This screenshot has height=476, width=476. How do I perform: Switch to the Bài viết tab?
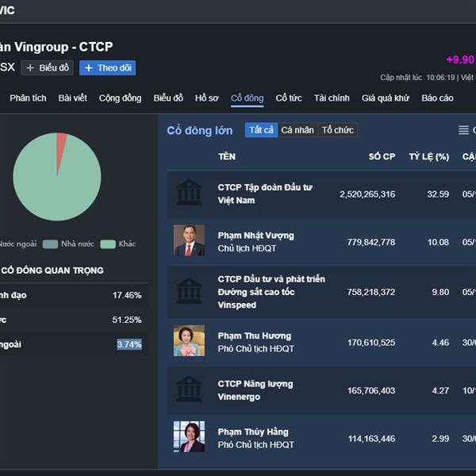72,98
